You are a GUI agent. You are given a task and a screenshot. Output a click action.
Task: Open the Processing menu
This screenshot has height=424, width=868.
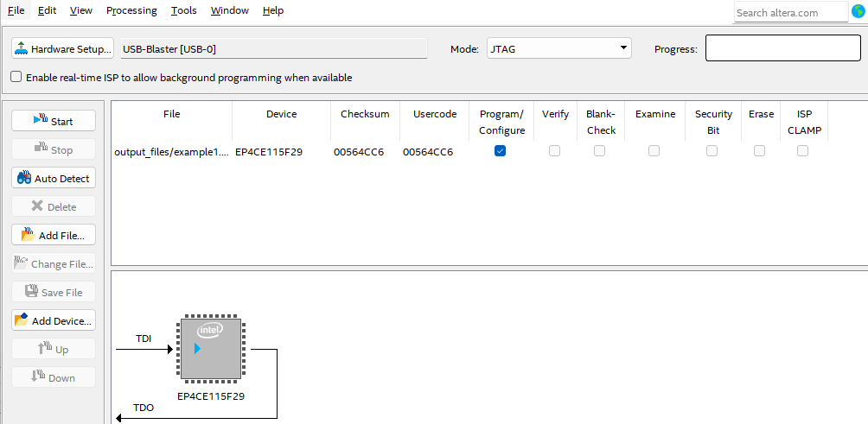tap(131, 10)
